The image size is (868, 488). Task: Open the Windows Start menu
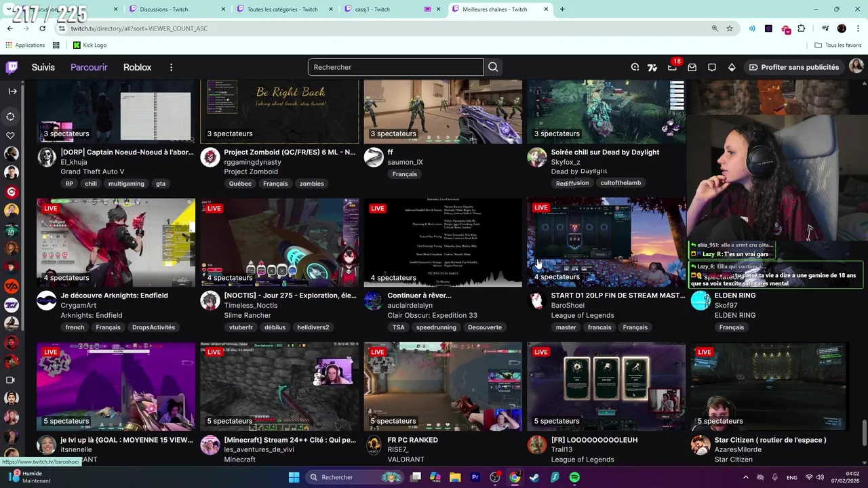294,477
